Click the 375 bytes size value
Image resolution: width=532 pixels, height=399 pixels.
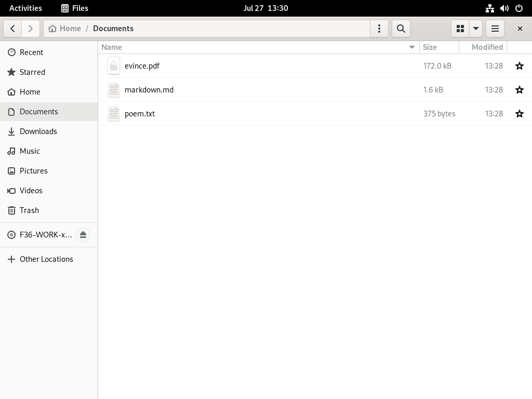point(439,114)
